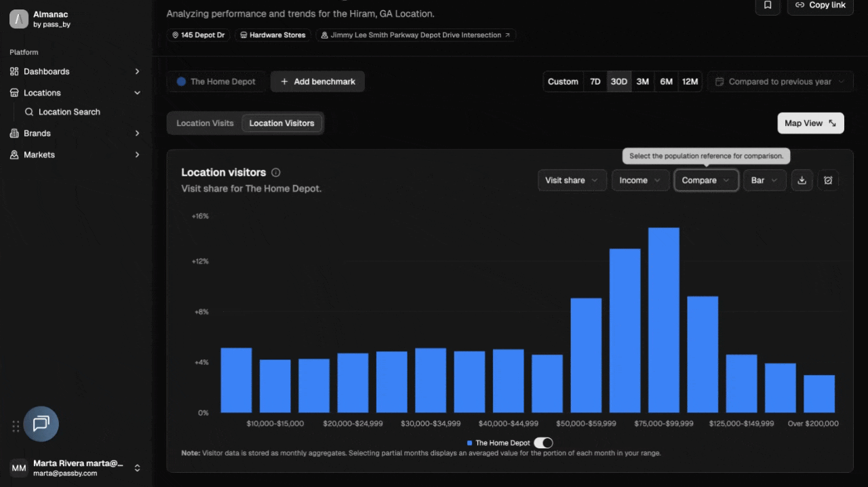Image resolution: width=868 pixels, height=487 pixels.
Task: Click the bookmark icon button
Action: click(x=767, y=5)
